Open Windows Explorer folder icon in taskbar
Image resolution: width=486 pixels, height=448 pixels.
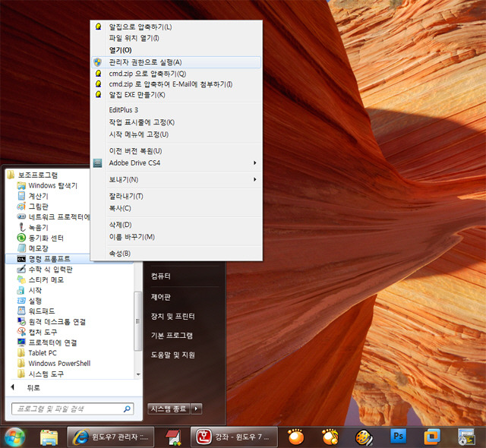[49, 437]
